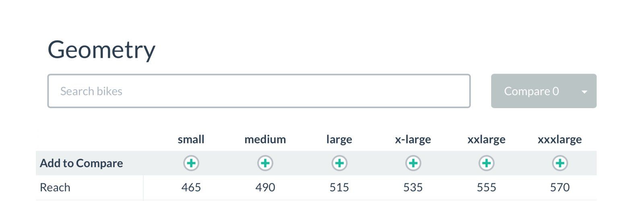The image size is (644, 201).
Task: Click the Reach row label
Action: point(55,187)
